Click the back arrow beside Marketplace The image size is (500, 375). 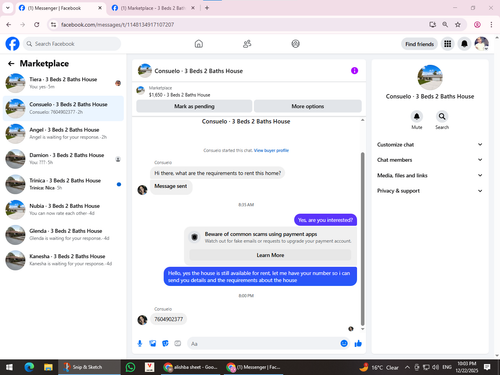tap(11, 63)
